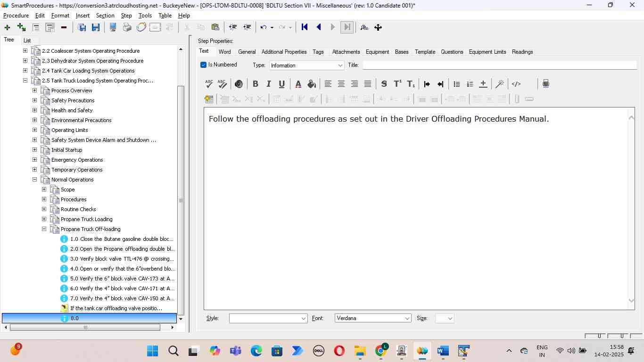Click the Italic formatting icon

click(269, 84)
